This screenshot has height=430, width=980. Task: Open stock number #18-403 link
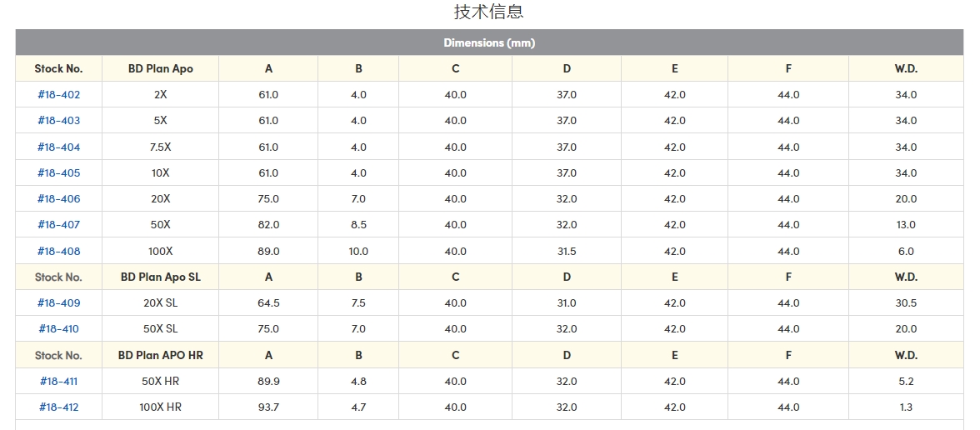(x=58, y=121)
